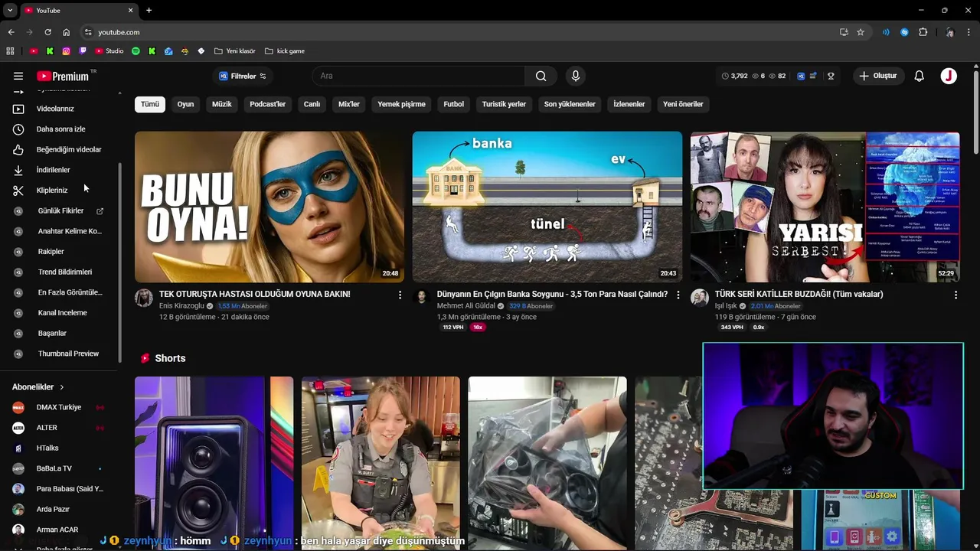Open the vidIQ list icon in header
Image resolution: width=980 pixels, height=551 pixels.
coord(814,76)
